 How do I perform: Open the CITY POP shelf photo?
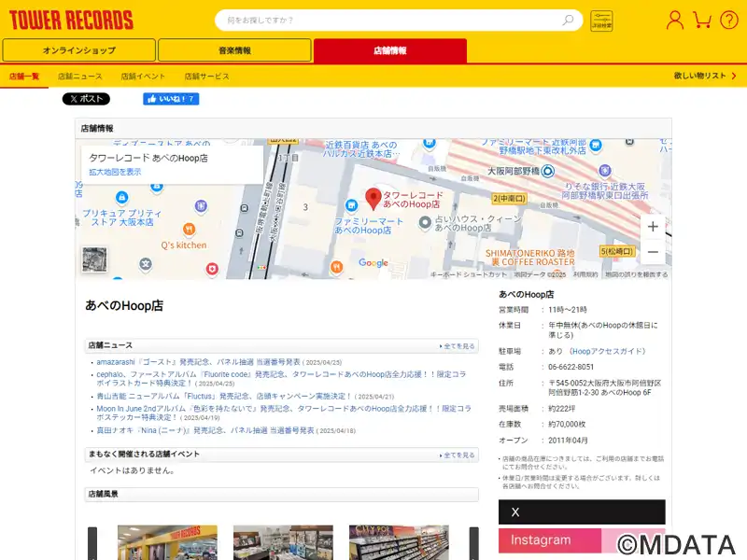pos(399,542)
